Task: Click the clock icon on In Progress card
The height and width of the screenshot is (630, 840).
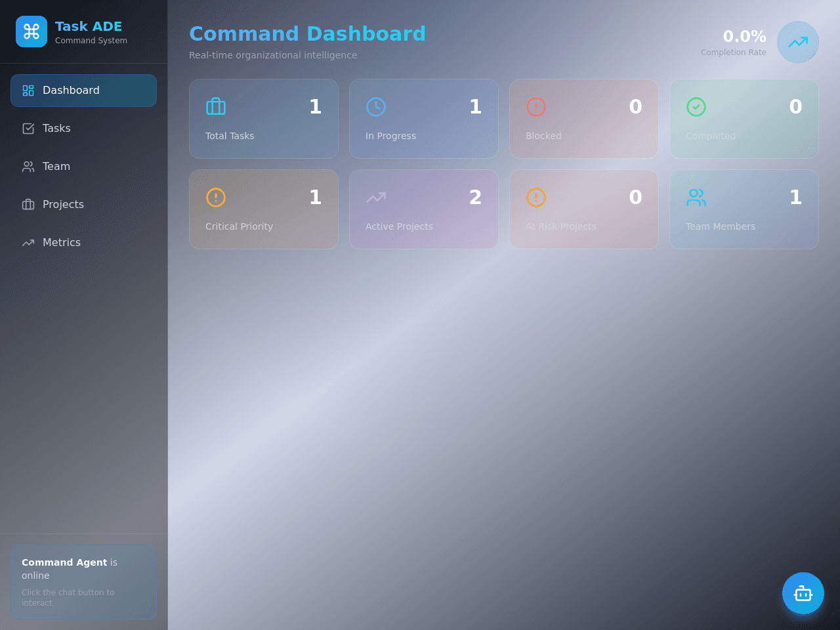Action: 376,106
